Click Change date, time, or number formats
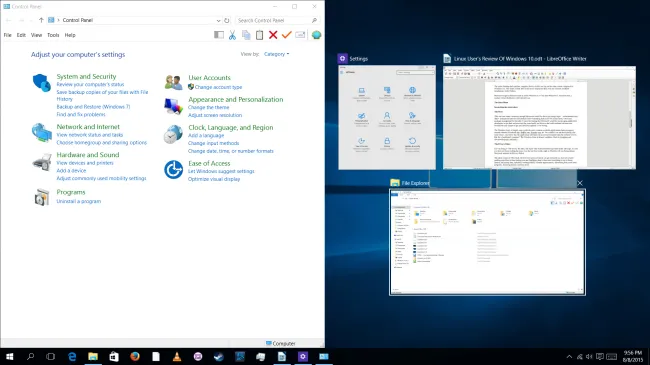This screenshot has height=365, width=650. click(x=230, y=151)
